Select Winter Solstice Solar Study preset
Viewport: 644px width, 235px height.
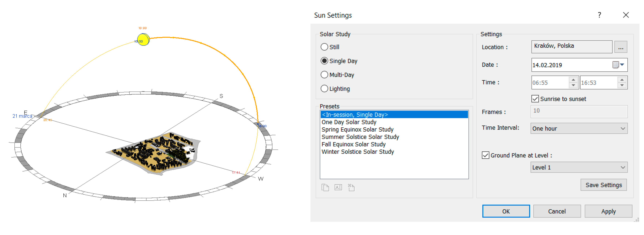(x=357, y=152)
